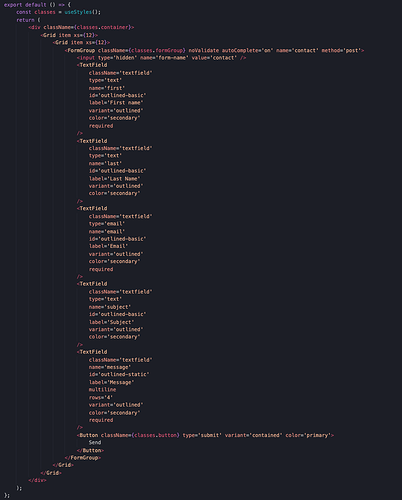Click type='email' attribute
The width and height of the screenshot is (402, 500).
pos(107,224)
